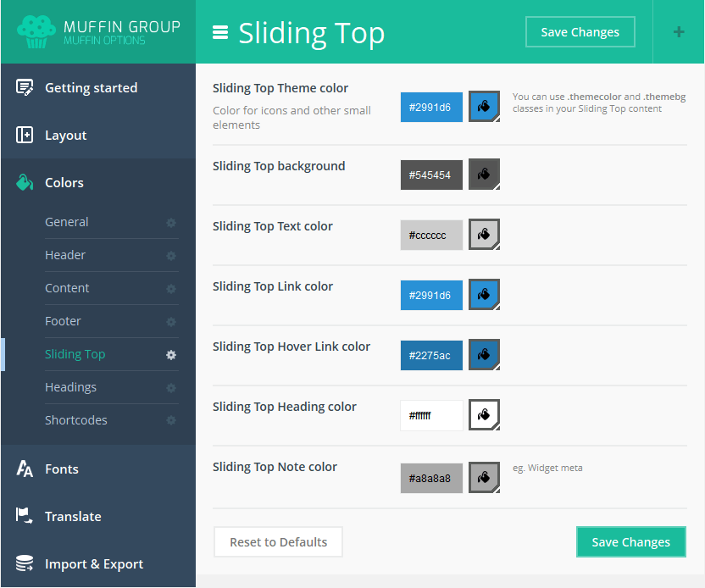Open paint bucket picker for Sliding Top Text color

click(484, 235)
